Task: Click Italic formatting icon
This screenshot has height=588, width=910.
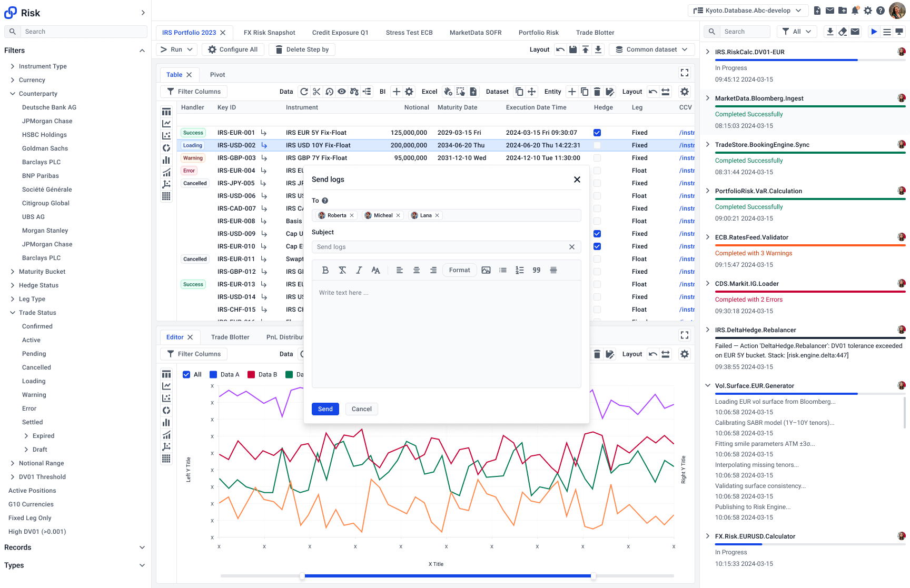Action: pos(359,270)
